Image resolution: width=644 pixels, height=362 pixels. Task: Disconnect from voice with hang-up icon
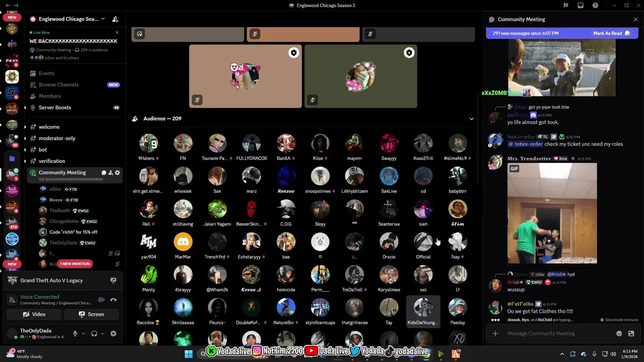click(x=113, y=300)
